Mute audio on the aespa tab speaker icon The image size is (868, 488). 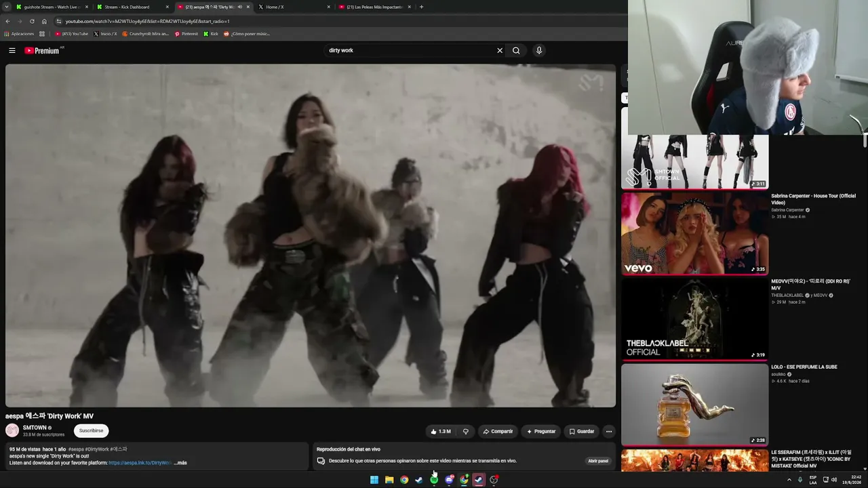(239, 7)
